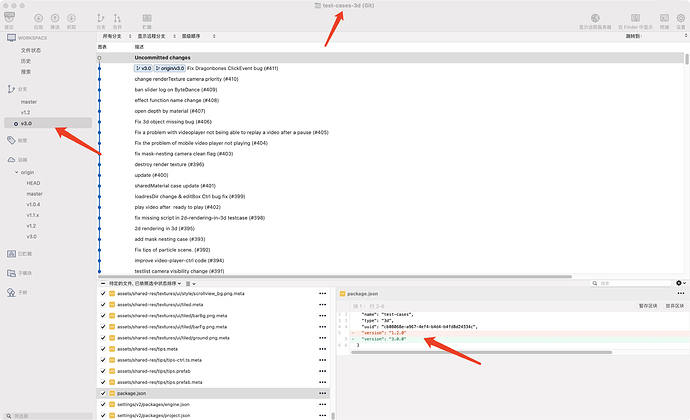Select the origin v1.0.4 remote branch
Image resolution: width=690 pixels, height=420 pixels.
[x=33, y=204]
